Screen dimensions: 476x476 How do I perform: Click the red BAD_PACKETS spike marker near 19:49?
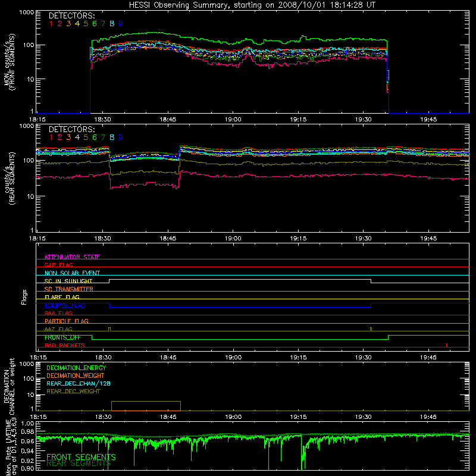(x=447, y=345)
